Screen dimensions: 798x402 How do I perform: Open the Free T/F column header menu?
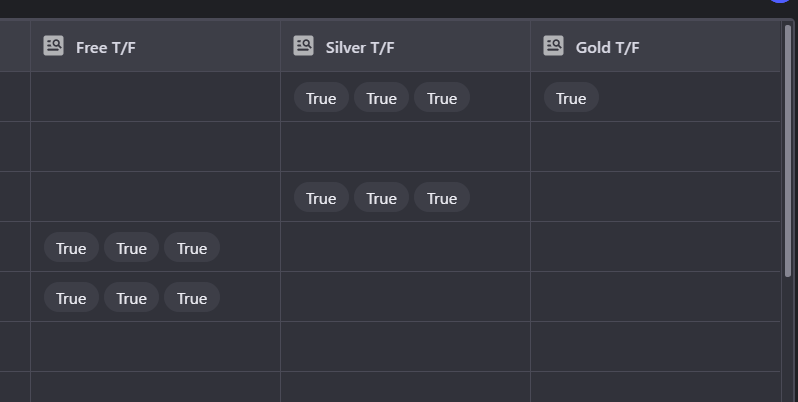(x=156, y=46)
